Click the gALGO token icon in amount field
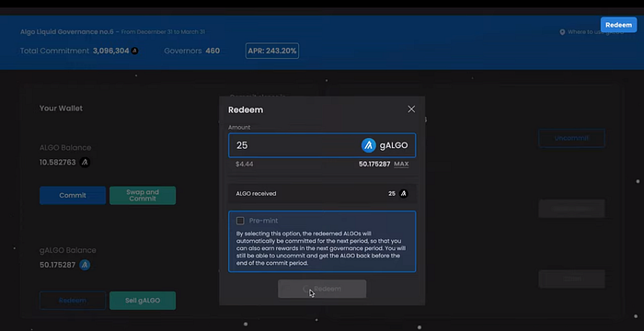644x331 pixels. pyautogui.click(x=368, y=145)
